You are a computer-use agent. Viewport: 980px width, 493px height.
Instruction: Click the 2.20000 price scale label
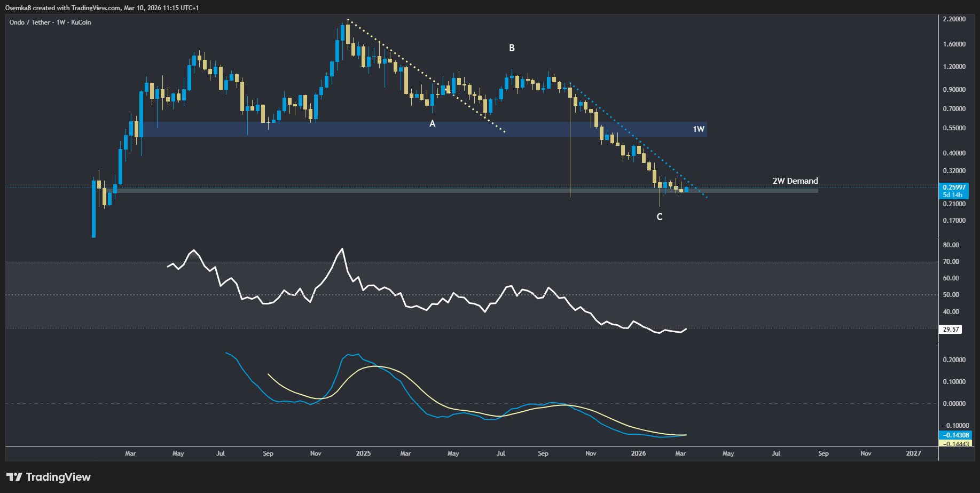[954, 19]
